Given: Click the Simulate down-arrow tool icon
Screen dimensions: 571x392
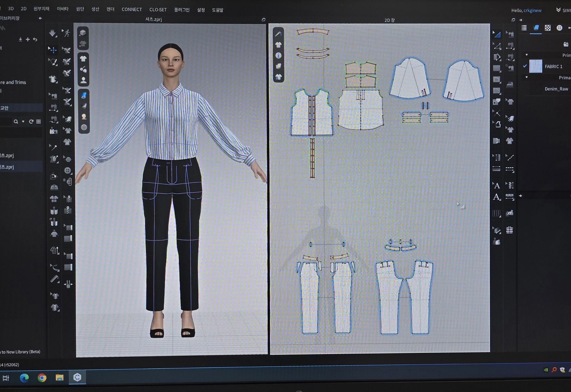Looking at the screenshot, I should click(52, 33).
